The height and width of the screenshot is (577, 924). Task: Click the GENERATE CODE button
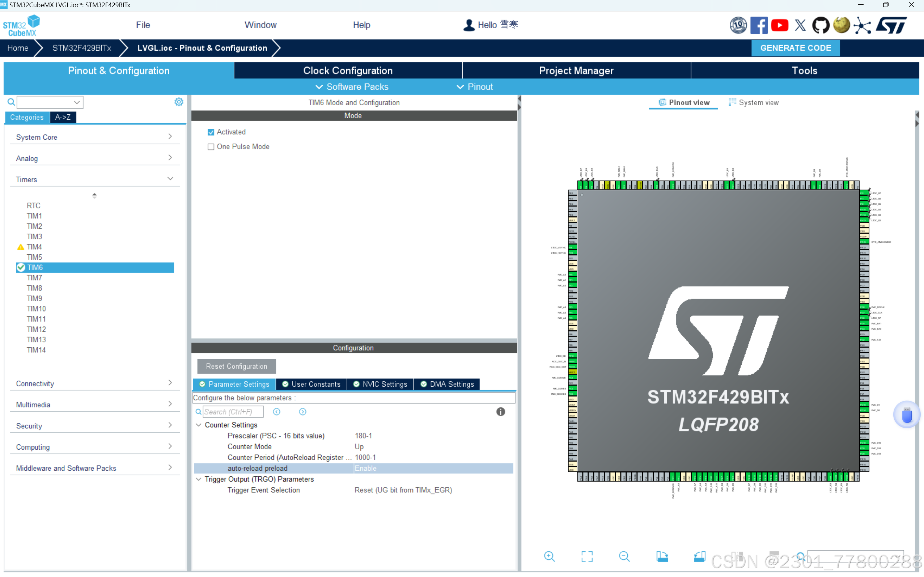pos(795,48)
